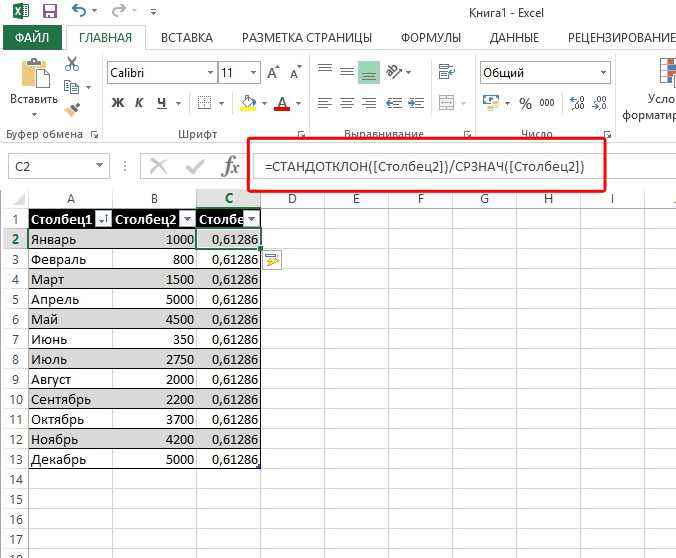Select cell with Декабрь
This screenshot has height=558, width=676.
click(70, 459)
